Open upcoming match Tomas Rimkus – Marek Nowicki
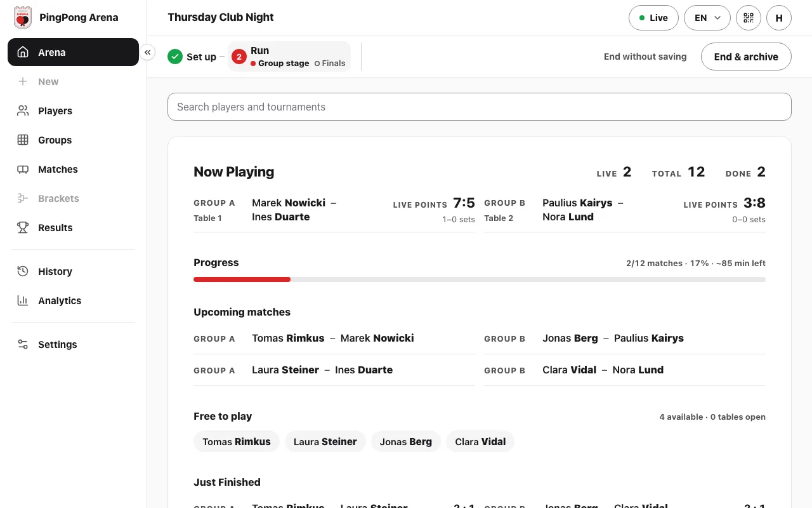Screen dimensions: 812x508 pos(334,338)
